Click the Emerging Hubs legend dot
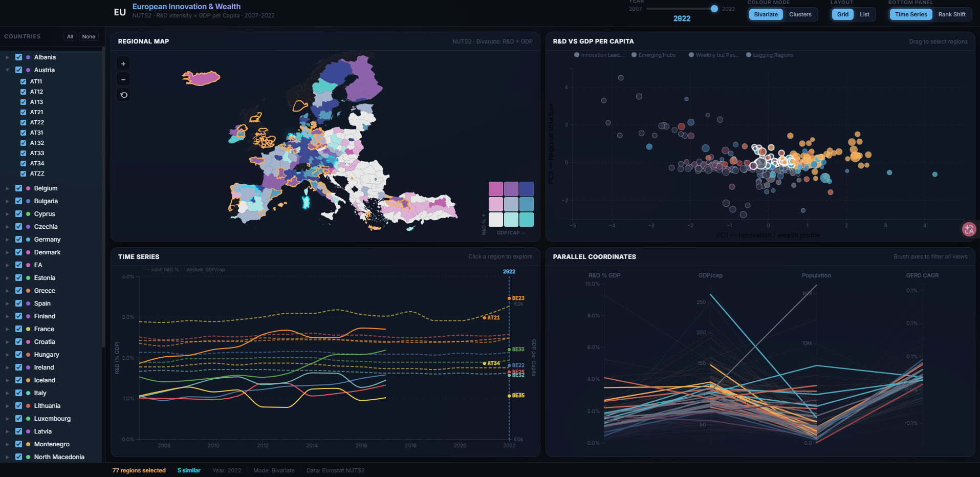980x477 pixels. [634, 55]
